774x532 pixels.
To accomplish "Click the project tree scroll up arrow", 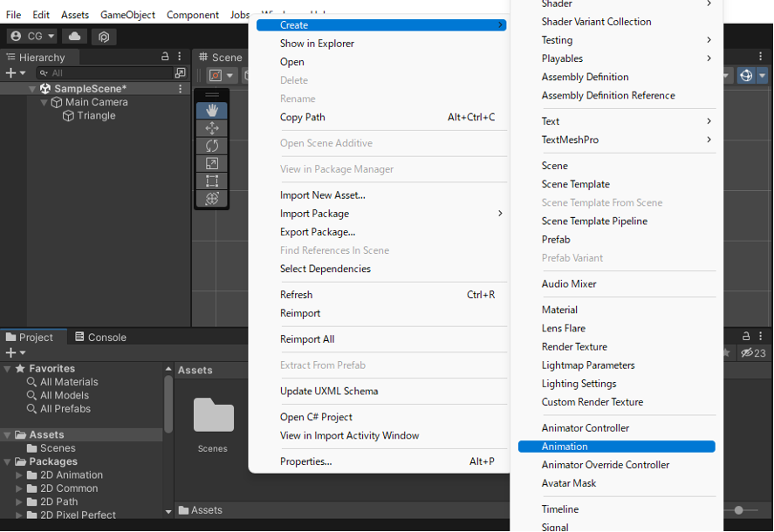I will tap(168, 369).
